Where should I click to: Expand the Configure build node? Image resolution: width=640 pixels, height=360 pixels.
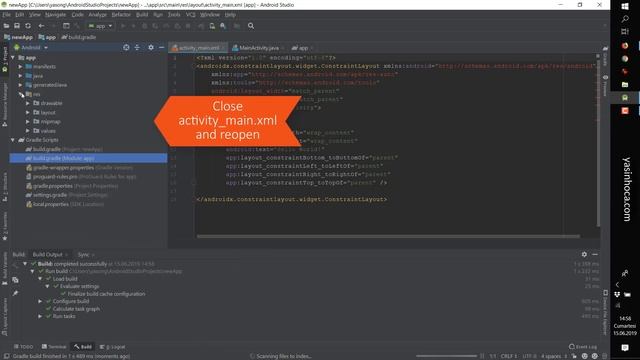40,301
